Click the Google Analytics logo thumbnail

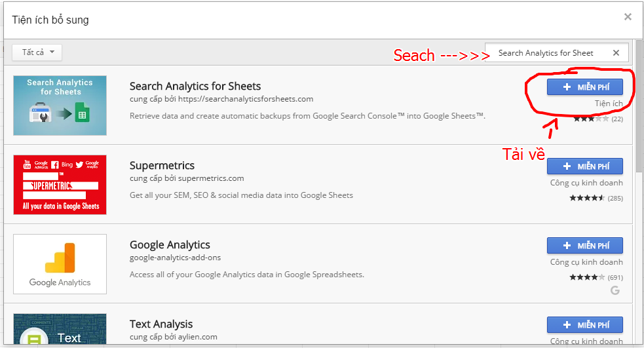click(60, 264)
